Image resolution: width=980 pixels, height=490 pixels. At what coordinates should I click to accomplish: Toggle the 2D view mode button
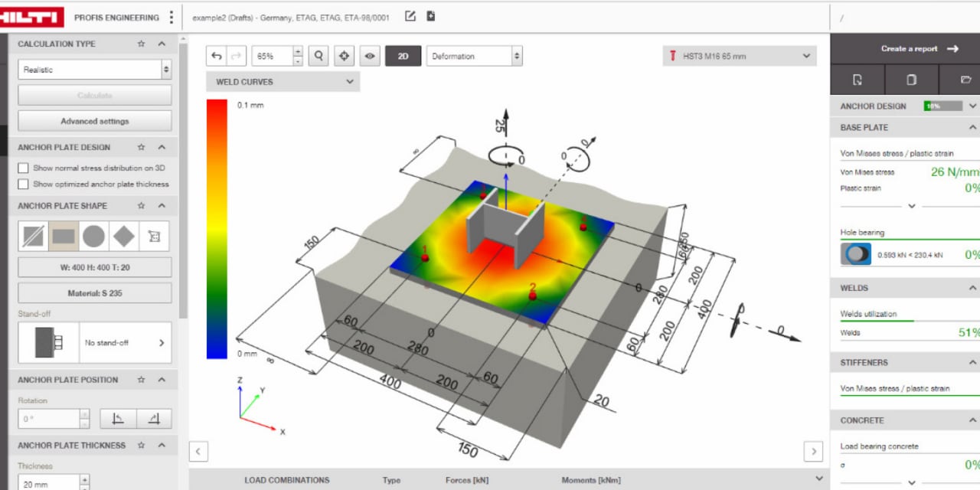click(403, 55)
